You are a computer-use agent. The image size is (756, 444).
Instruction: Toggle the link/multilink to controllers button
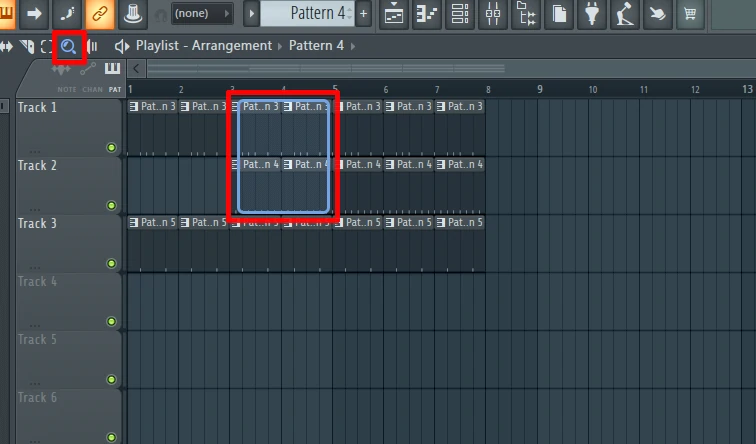coord(100,14)
